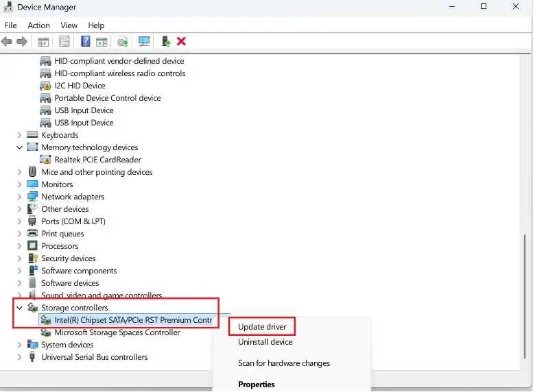This screenshot has width=533, height=392.
Task: Select Portable Device Control device
Action: (108, 98)
